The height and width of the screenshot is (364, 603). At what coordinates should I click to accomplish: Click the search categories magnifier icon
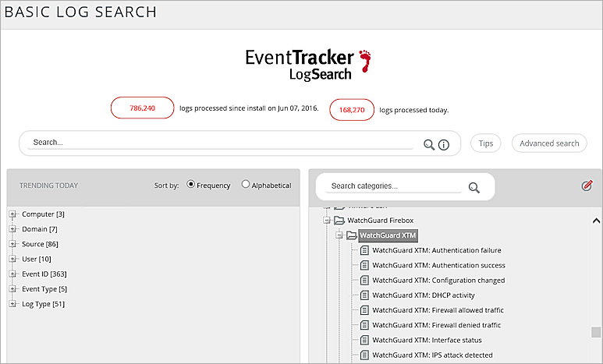pyautogui.click(x=474, y=187)
